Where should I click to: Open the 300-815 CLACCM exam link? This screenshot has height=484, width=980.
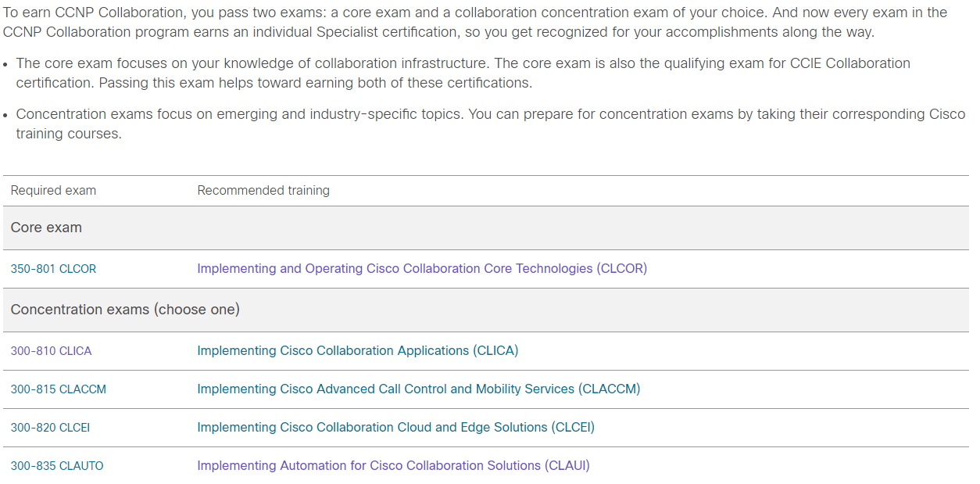click(59, 389)
